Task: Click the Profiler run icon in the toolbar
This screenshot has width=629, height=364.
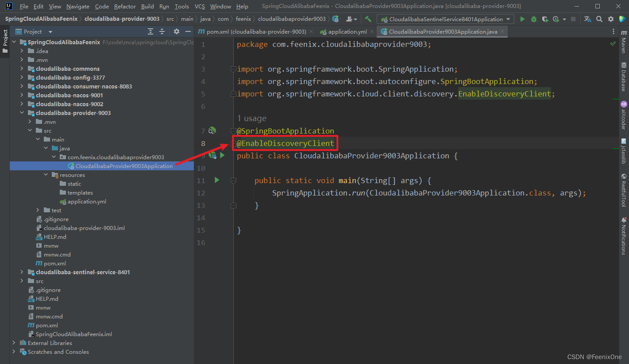Action: coord(556,19)
